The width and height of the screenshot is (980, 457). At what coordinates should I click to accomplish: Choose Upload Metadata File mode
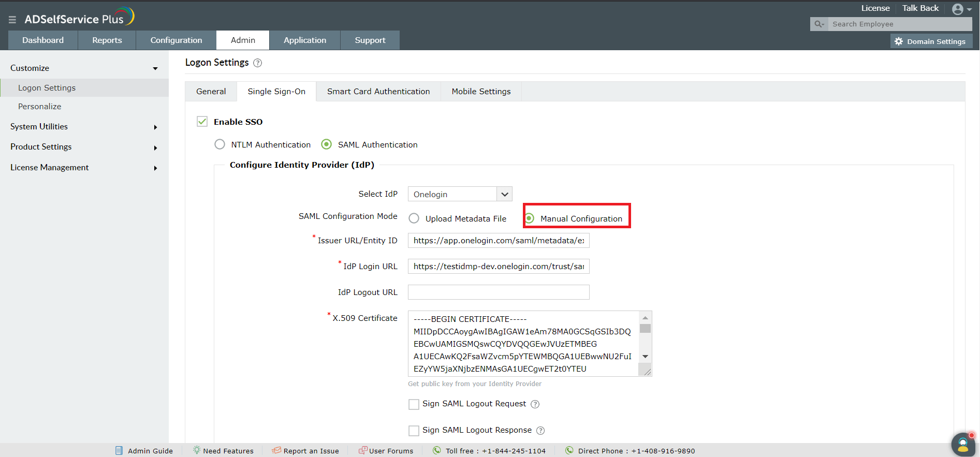(x=414, y=218)
